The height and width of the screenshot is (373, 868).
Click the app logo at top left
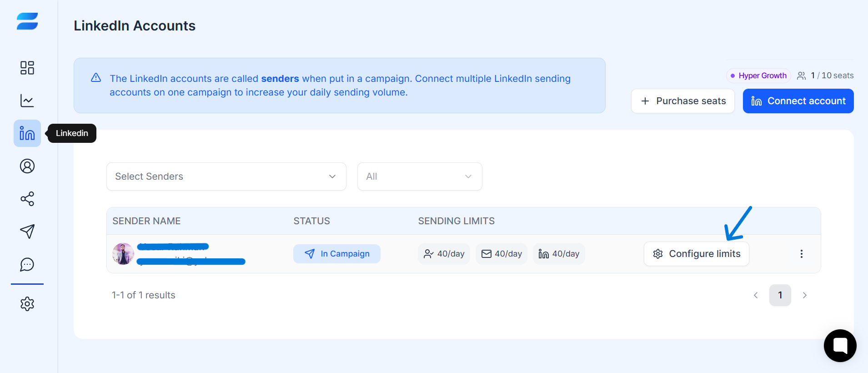pos(27,21)
